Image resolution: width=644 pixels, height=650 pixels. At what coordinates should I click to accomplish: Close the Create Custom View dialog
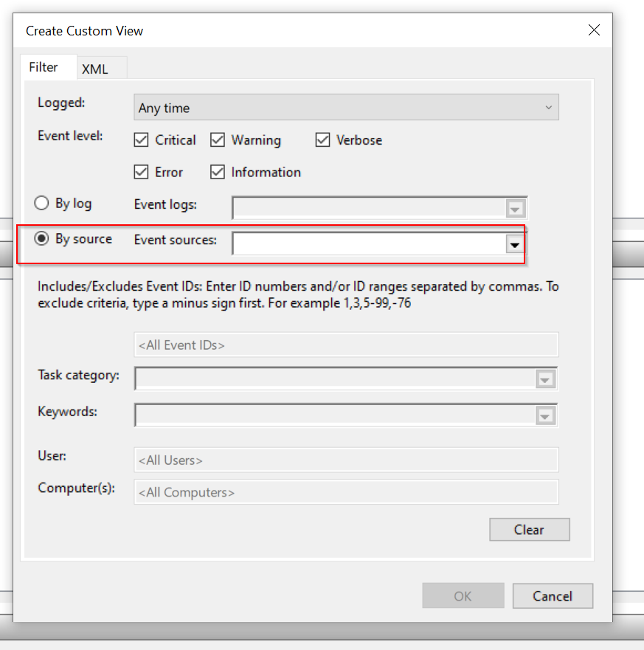[x=594, y=30]
